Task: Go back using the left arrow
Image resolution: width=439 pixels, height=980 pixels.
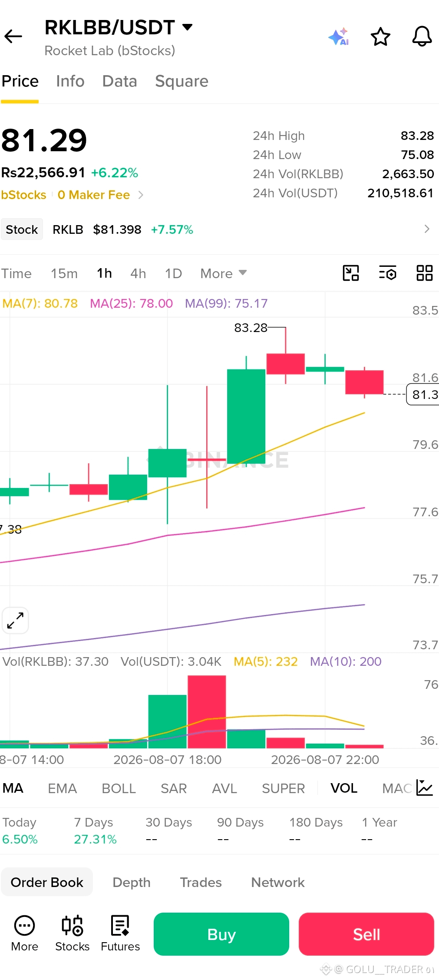Action: [x=13, y=37]
